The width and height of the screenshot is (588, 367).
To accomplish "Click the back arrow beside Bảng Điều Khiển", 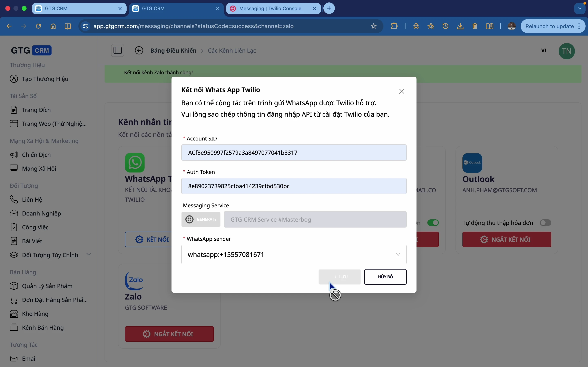I will coord(139,50).
